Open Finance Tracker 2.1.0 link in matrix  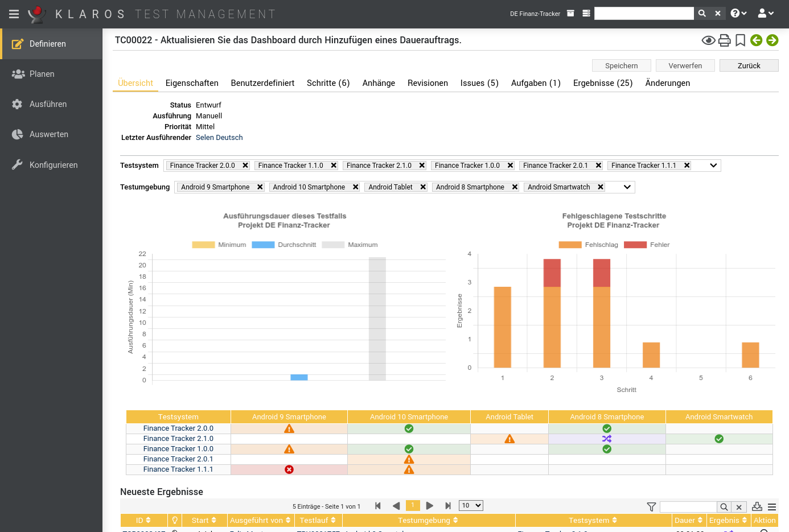[x=178, y=439]
